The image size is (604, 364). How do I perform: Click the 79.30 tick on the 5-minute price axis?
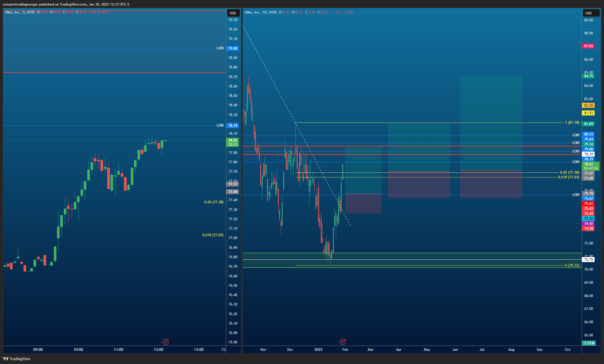click(233, 20)
